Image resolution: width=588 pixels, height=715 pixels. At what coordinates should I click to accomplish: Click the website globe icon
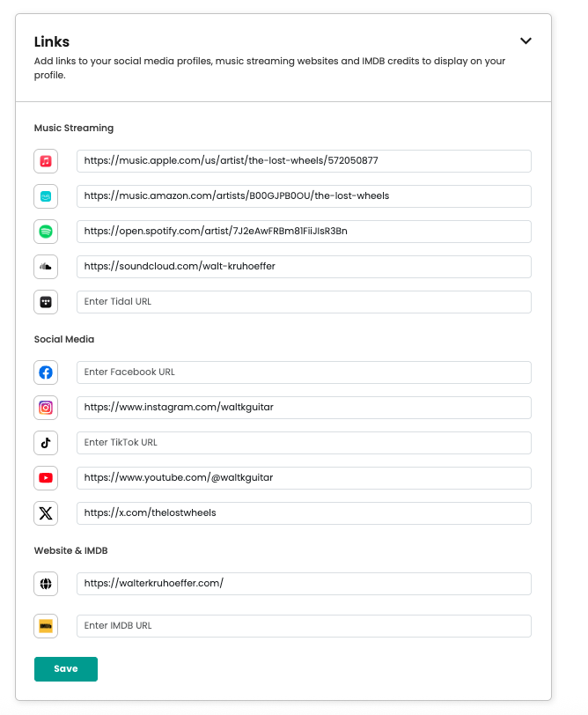pos(45,584)
